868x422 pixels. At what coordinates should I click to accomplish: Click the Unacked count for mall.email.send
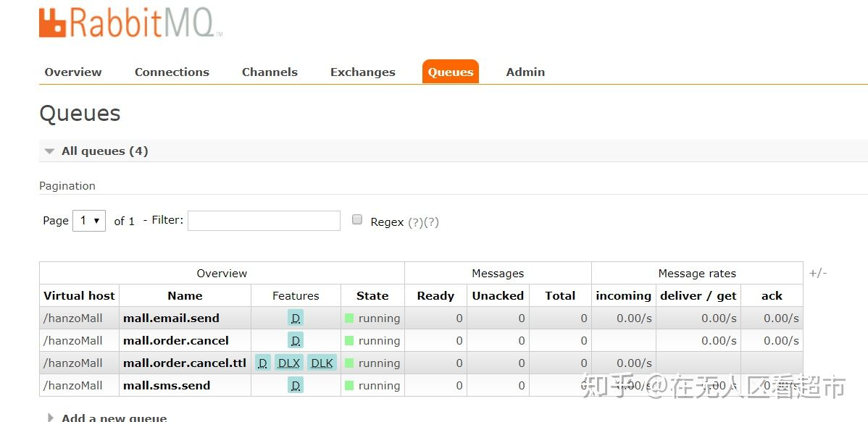[x=522, y=318]
